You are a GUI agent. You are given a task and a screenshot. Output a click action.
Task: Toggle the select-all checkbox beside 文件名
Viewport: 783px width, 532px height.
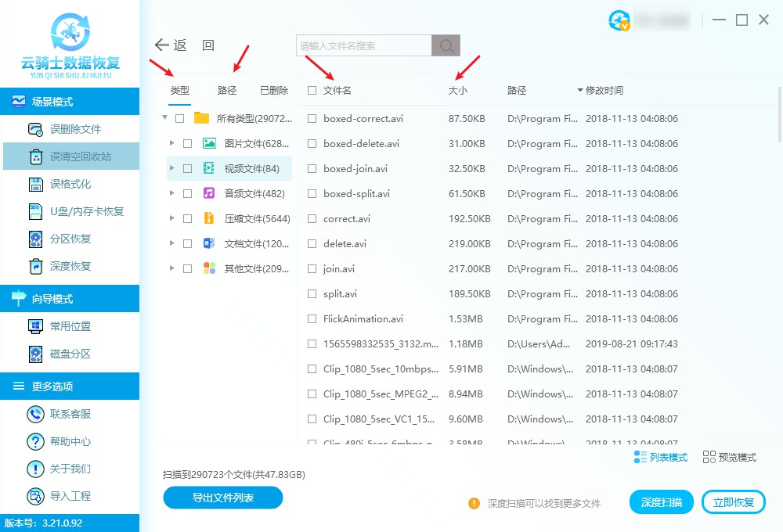[312, 90]
